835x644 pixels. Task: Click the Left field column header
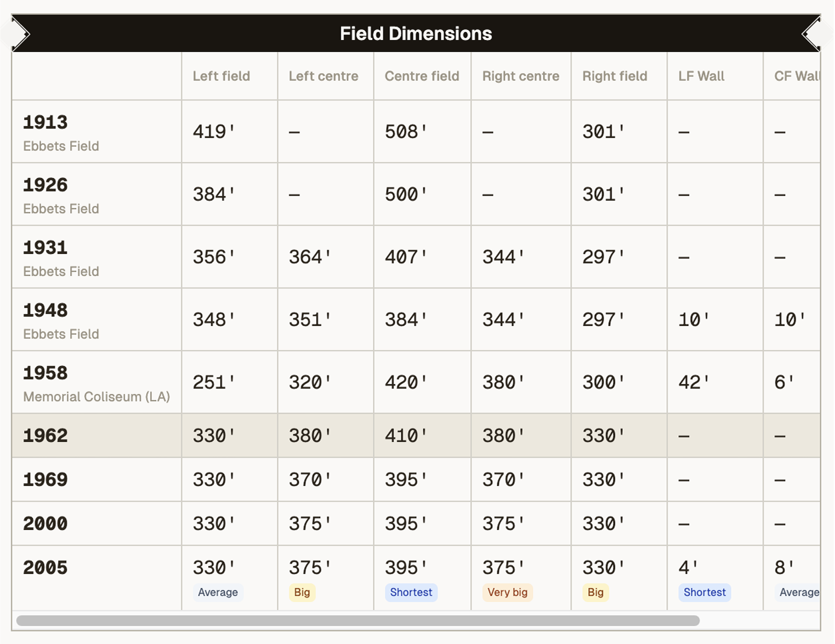[x=221, y=76]
